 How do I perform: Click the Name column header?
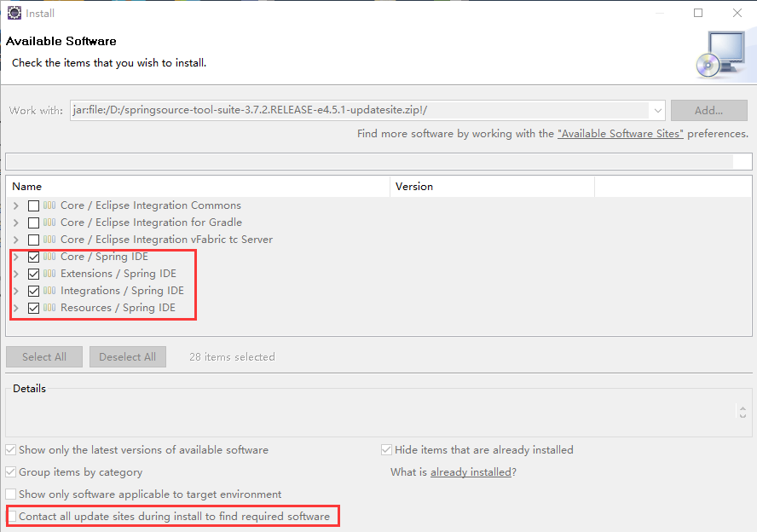[198, 187]
